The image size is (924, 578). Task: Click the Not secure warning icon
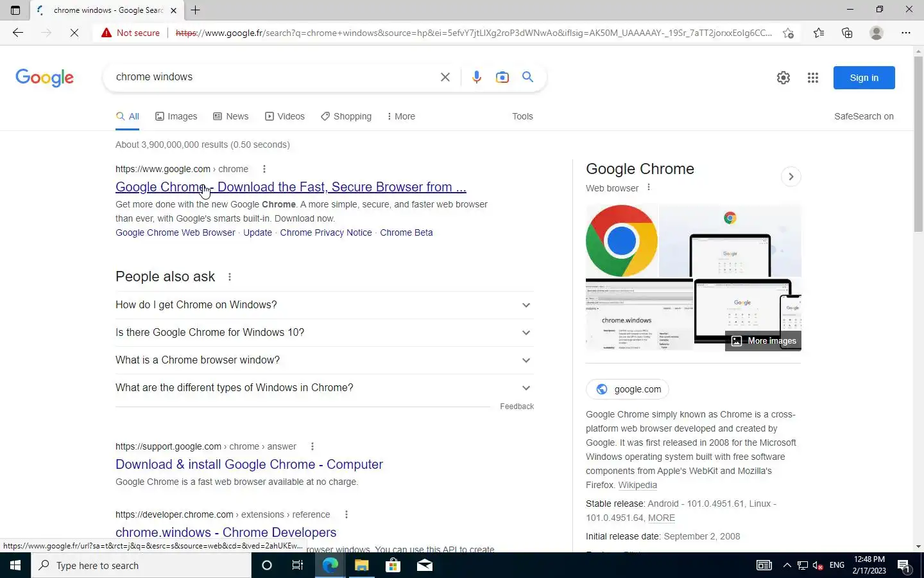[x=107, y=33]
